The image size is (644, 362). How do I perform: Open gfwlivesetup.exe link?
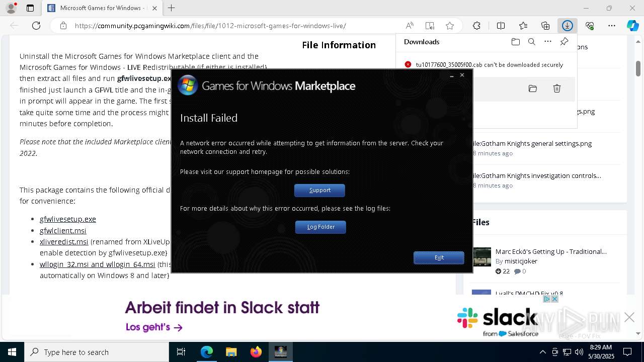68,219
